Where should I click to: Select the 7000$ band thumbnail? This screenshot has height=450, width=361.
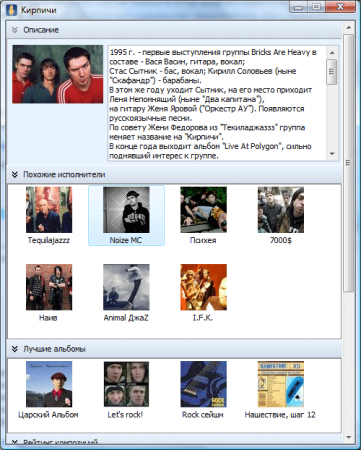pos(281,210)
